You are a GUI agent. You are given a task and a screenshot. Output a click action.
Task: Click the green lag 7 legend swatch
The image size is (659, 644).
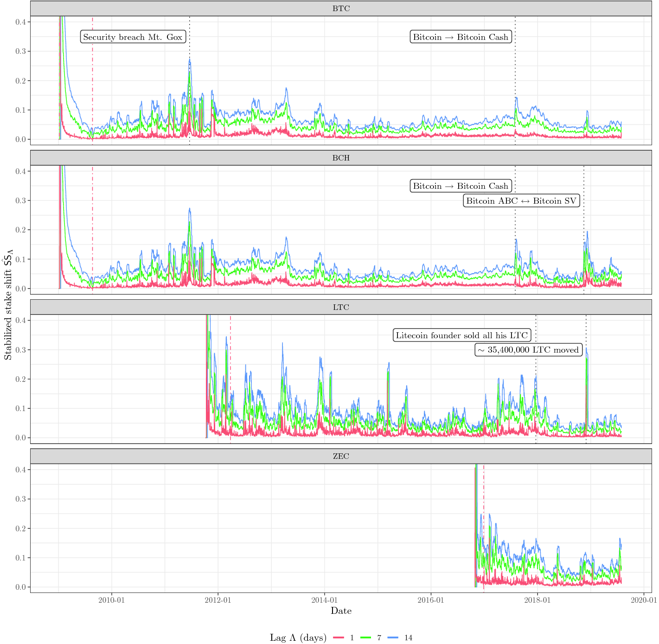tap(366, 638)
